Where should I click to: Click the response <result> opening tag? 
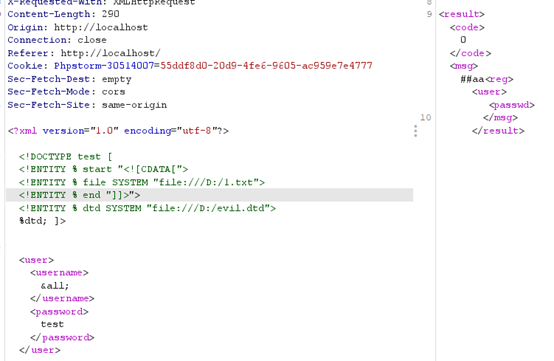click(x=461, y=14)
